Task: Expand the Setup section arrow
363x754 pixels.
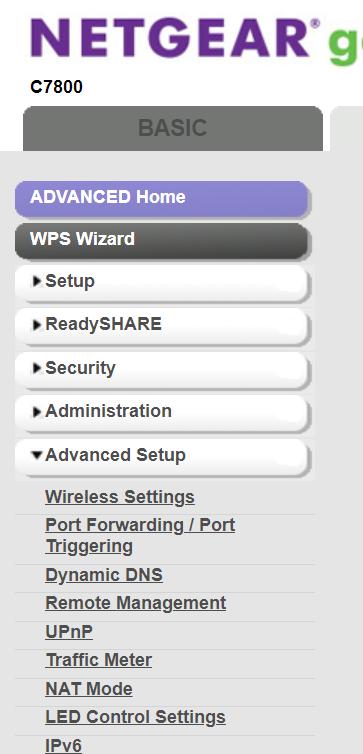Action: pos(37,282)
